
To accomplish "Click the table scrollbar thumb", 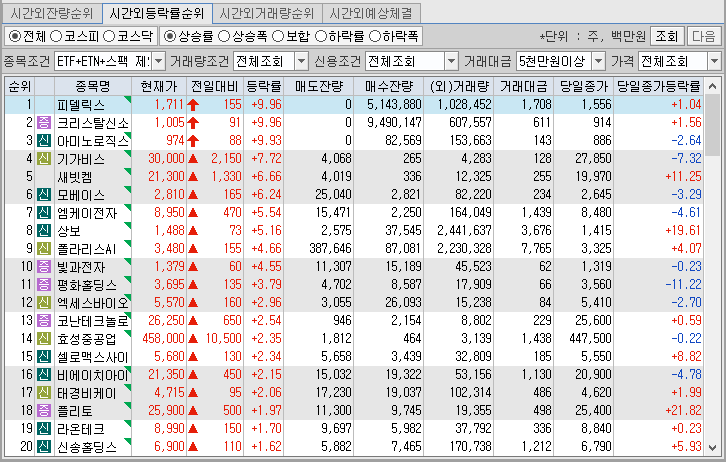I will click(x=712, y=125).
